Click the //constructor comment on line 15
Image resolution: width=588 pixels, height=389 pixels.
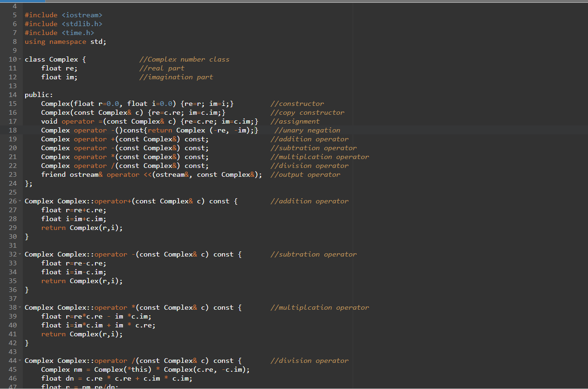pyautogui.click(x=297, y=103)
